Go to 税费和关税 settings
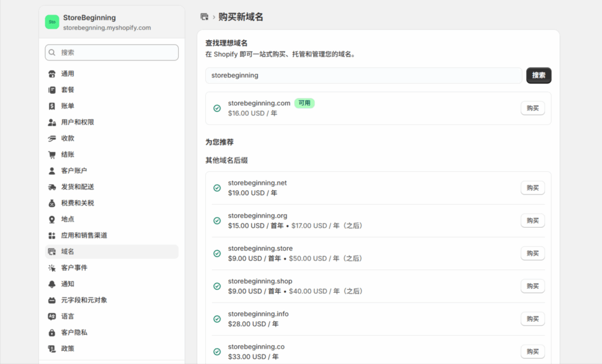 tap(78, 203)
